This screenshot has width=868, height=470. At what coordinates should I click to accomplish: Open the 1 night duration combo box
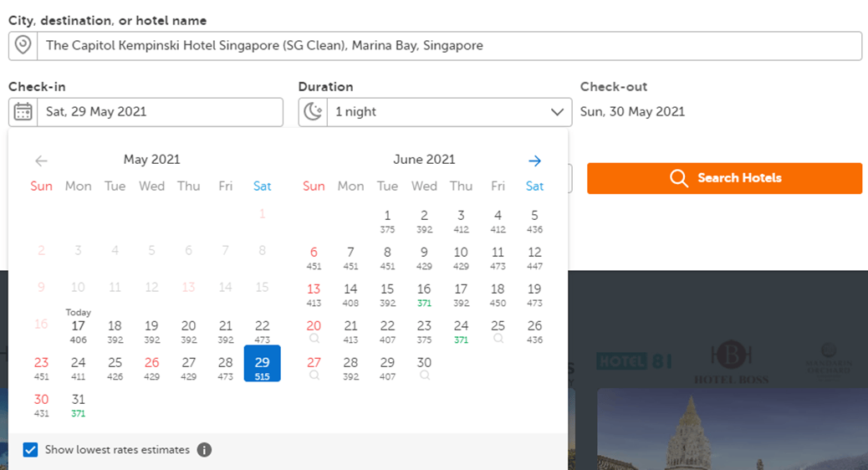[435, 112]
